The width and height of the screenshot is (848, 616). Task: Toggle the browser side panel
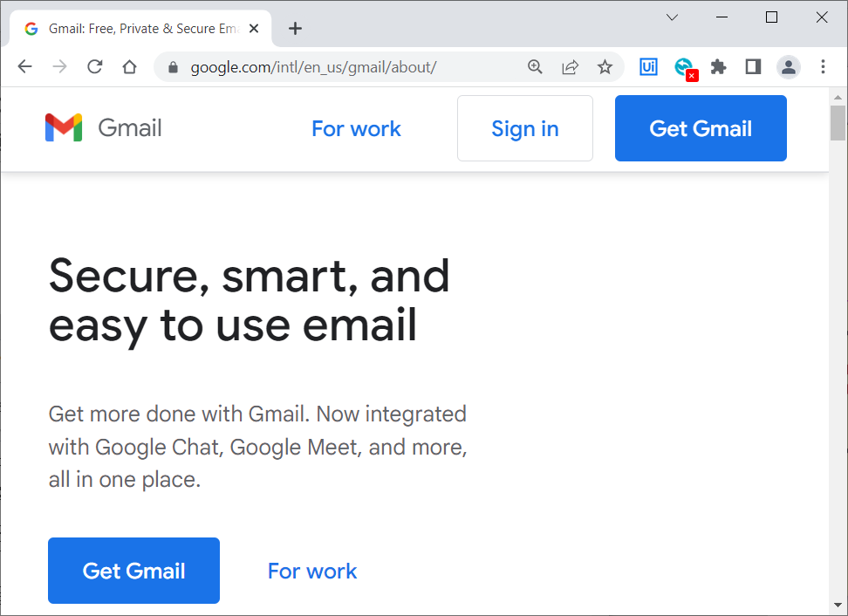[x=753, y=66]
